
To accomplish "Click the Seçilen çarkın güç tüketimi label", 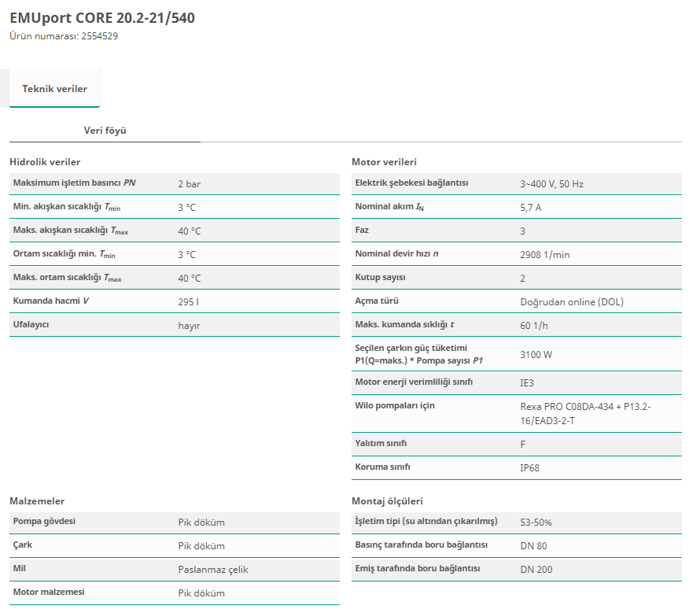I will [x=418, y=354].
